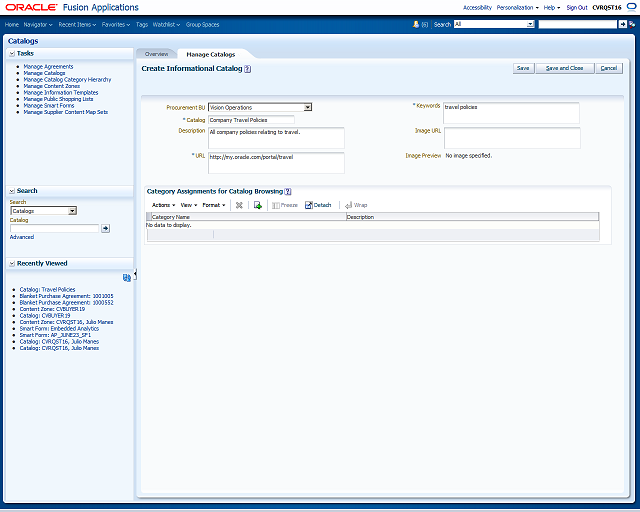Open the Format menu in category table
Viewport: 640px width, 512px height.
click(213, 205)
